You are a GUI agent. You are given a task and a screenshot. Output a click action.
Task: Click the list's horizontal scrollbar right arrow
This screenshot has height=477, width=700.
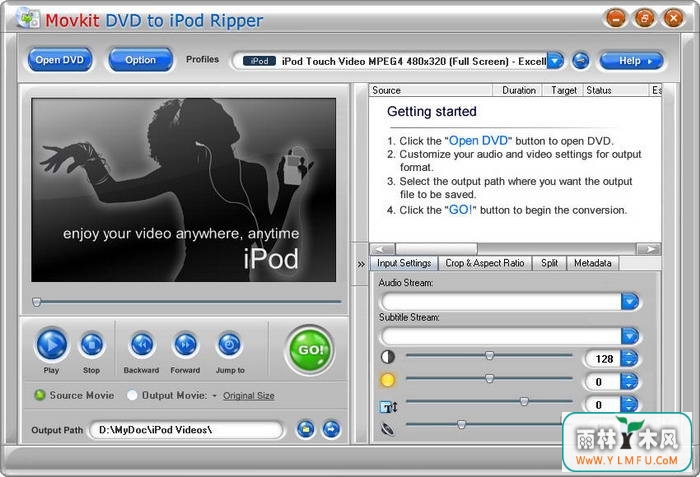[649, 249]
